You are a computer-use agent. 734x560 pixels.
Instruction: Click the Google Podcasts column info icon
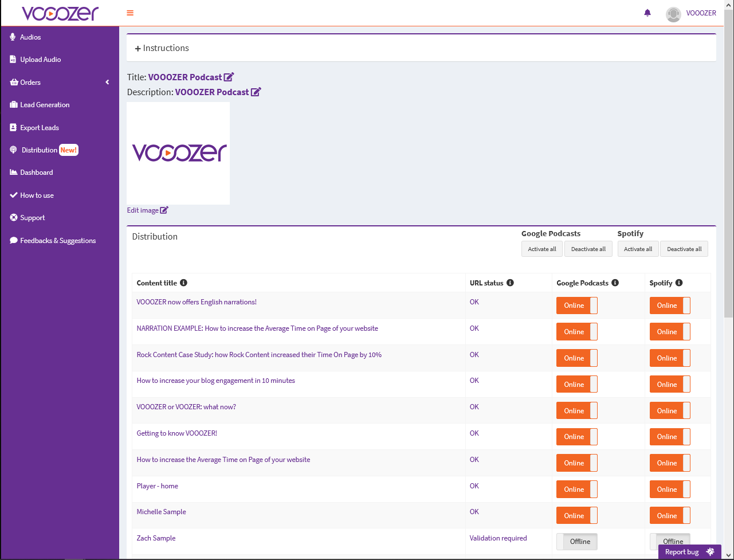[615, 283]
